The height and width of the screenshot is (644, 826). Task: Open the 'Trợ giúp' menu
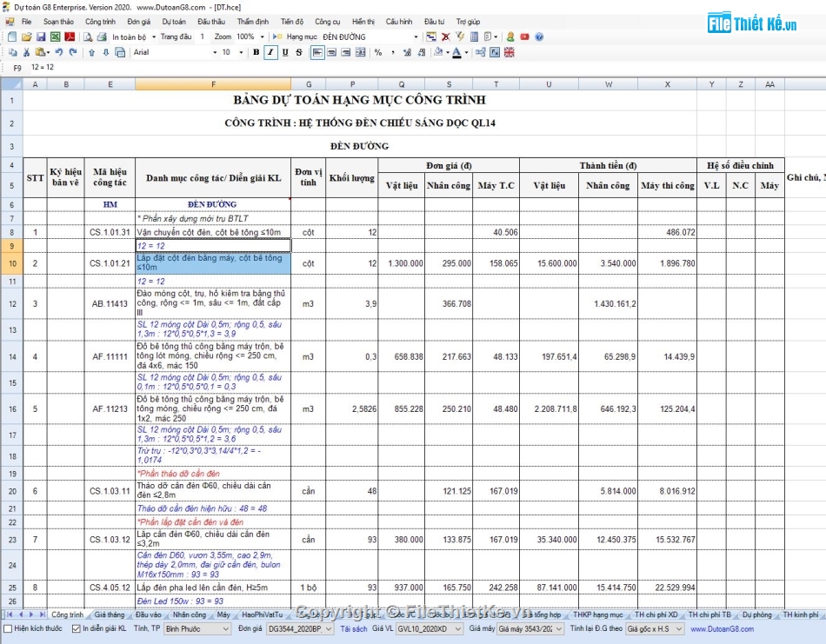(x=468, y=22)
